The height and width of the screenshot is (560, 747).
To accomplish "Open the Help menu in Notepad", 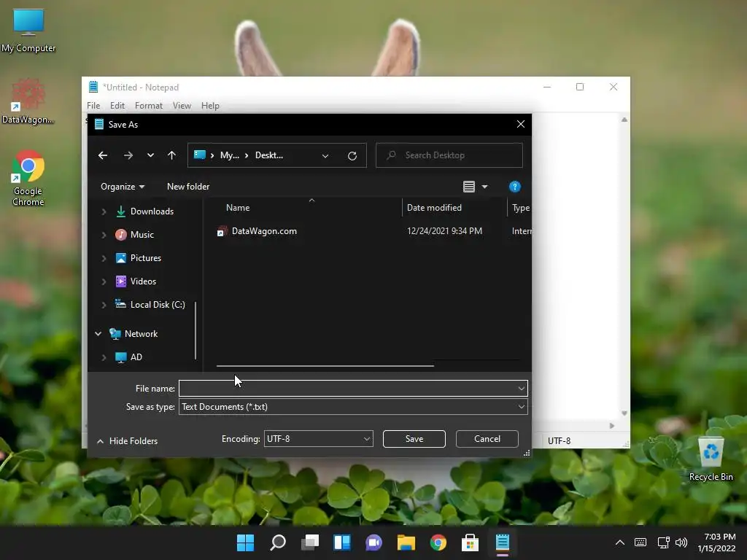I will 210,106.
